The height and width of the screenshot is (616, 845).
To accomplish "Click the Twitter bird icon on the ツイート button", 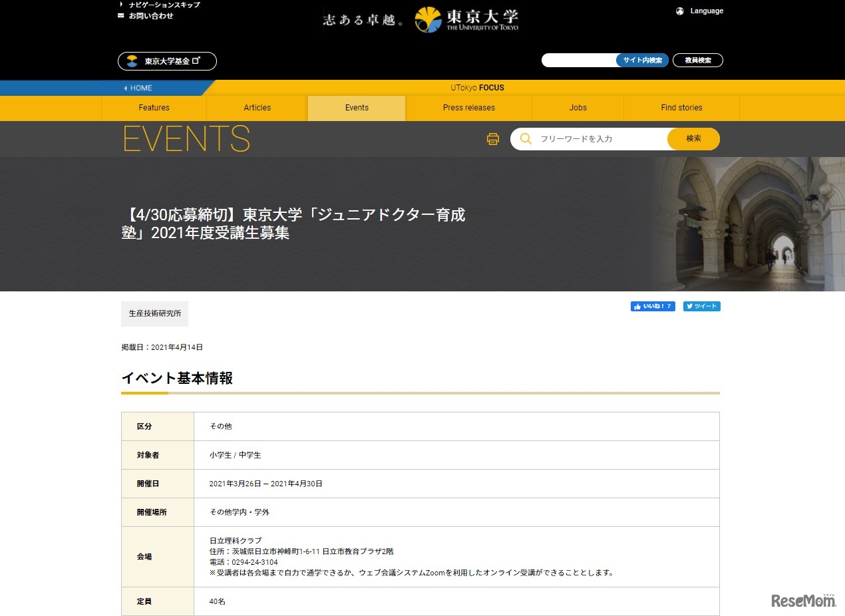I will pos(691,306).
